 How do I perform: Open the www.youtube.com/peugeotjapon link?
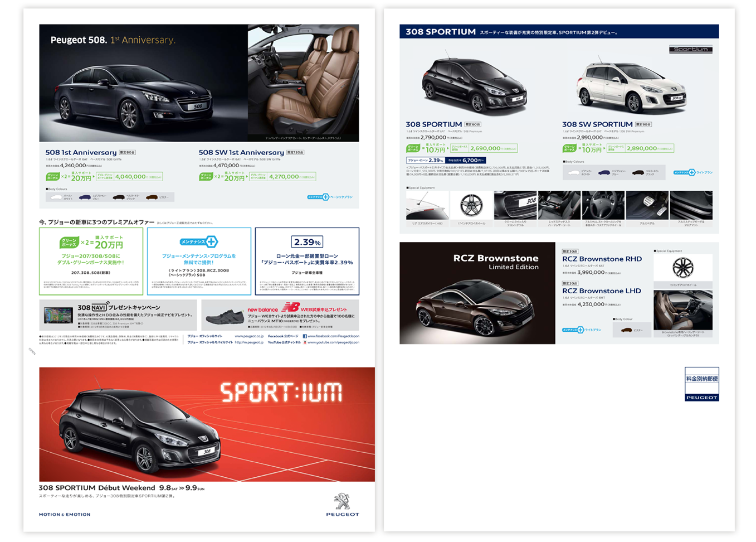pyautogui.click(x=333, y=342)
